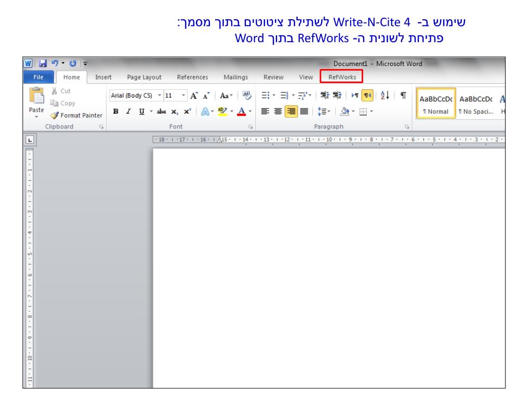The width and height of the screenshot is (532, 399).
Task: Open the Paste options dropdown arrow
Action: point(36,117)
